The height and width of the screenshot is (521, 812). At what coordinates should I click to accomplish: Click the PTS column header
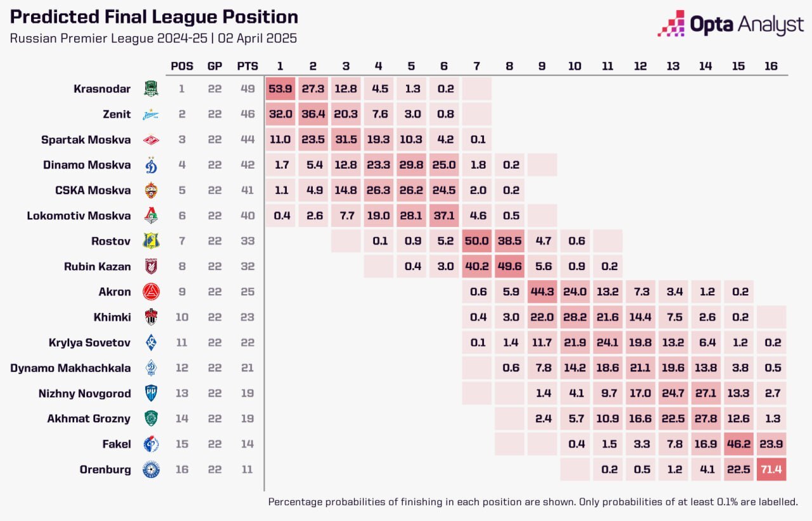[x=247, y=66]
